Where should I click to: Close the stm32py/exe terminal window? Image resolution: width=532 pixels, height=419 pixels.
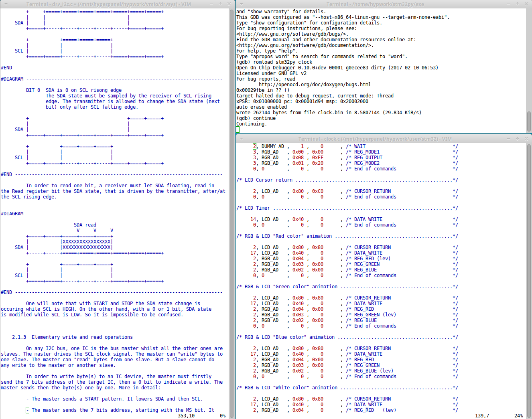(x=526, y=4)
